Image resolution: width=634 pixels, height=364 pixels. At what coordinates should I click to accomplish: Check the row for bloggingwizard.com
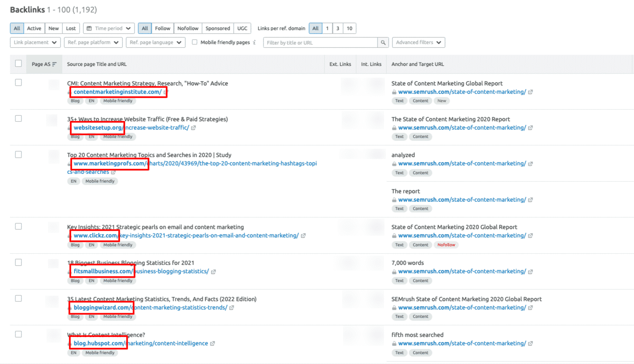(x=18, y=298)
